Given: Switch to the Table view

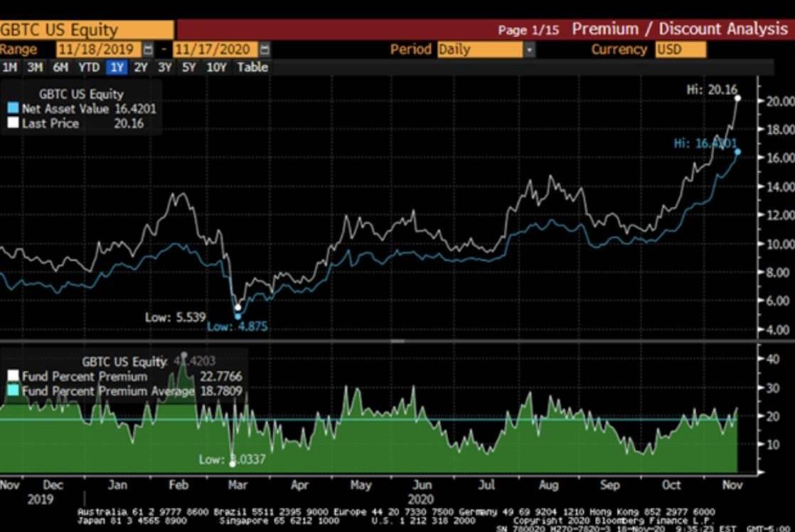Looking at the screenshot, I should (x=252, y=68).
